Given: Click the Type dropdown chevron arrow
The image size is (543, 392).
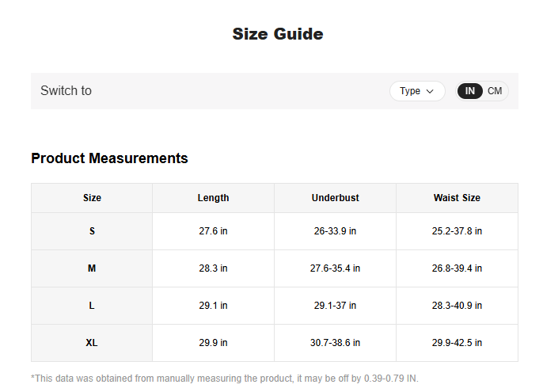Looking at the screenshot, I should point(430,91).
